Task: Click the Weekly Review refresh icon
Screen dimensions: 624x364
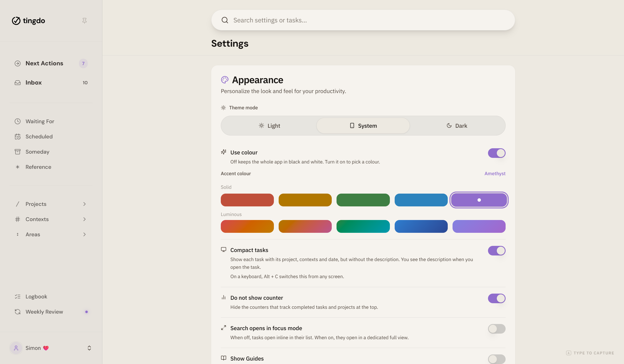Action: tap(18, 312)
